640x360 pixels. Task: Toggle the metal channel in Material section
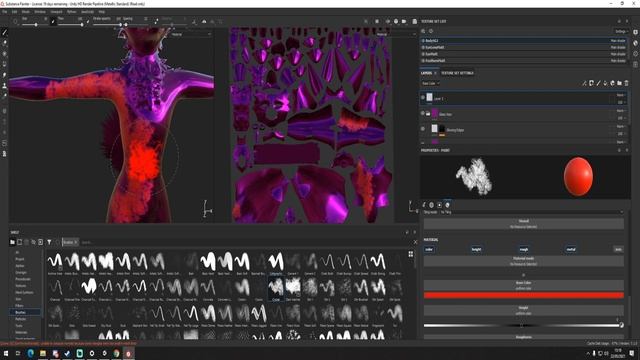[571, 249]
